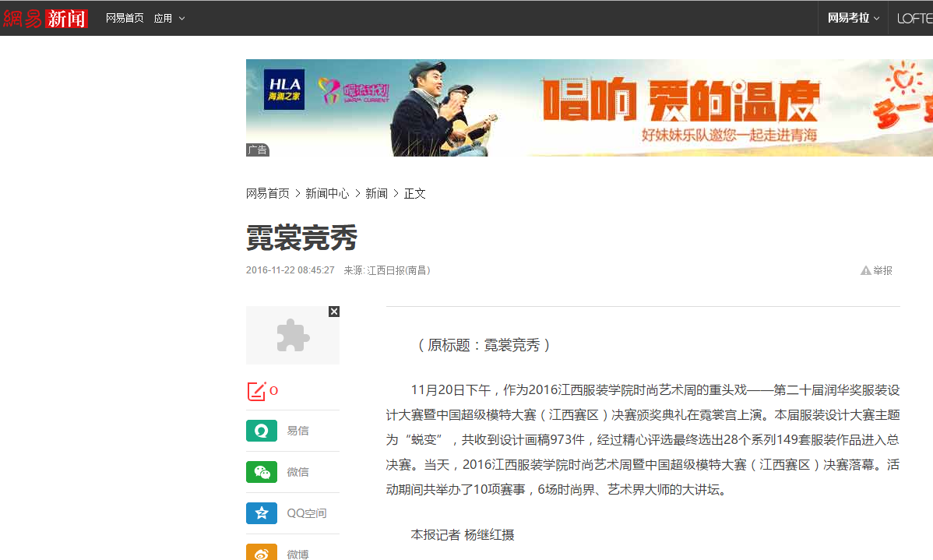Click the missing plugin puzzle icon
Screen dimensions: 933x560
(293, 336)
